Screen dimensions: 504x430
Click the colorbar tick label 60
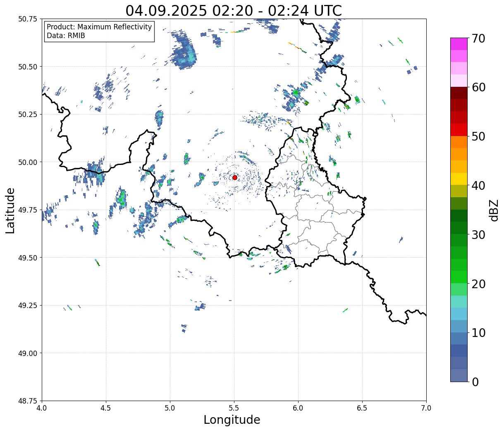(x=478, y=87)
